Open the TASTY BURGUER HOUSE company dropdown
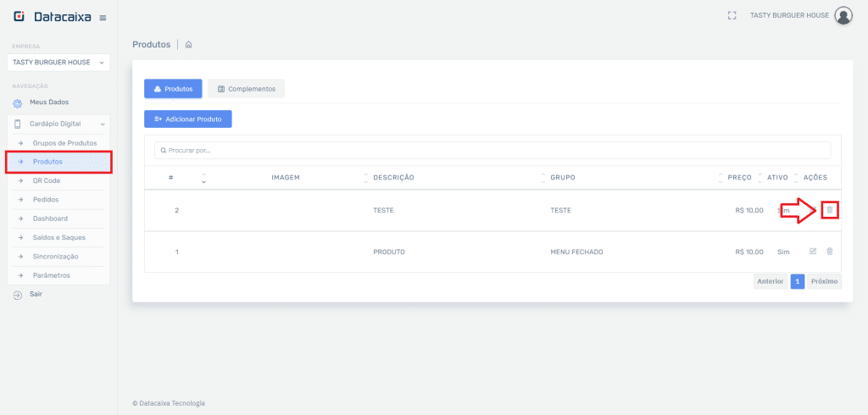The image size is (868, 415). tap(58, 63)
